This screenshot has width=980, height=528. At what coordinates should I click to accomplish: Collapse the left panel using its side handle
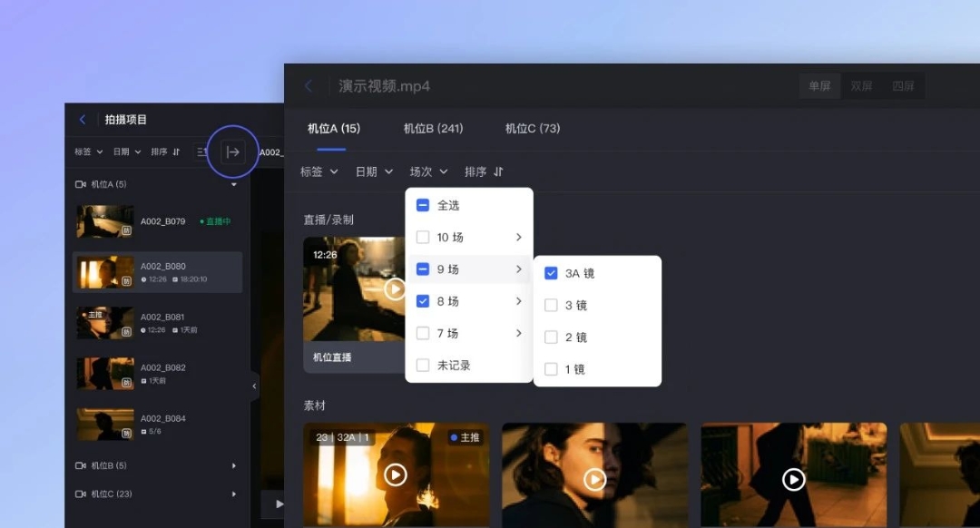[254, 386]
